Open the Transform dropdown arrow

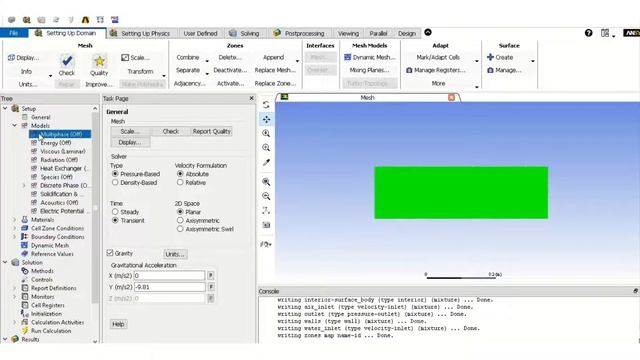point(164,75)
